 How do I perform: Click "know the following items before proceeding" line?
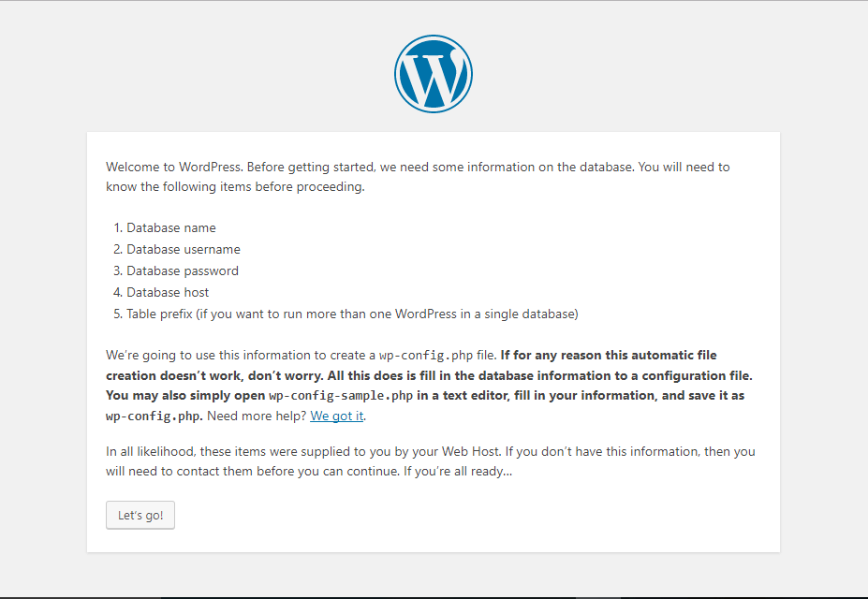[x=235, y=187]
